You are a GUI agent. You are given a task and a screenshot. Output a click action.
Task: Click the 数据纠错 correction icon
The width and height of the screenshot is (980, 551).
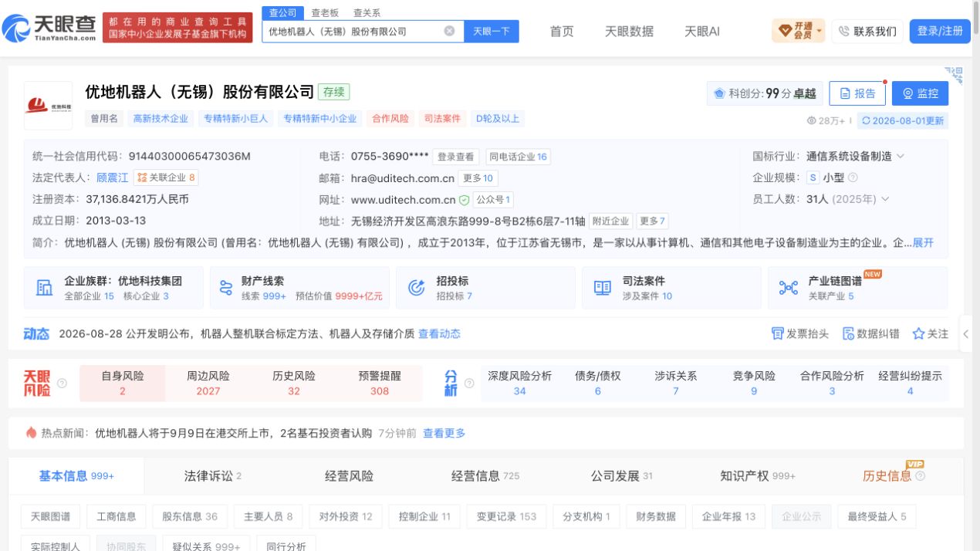click(848, 333)
